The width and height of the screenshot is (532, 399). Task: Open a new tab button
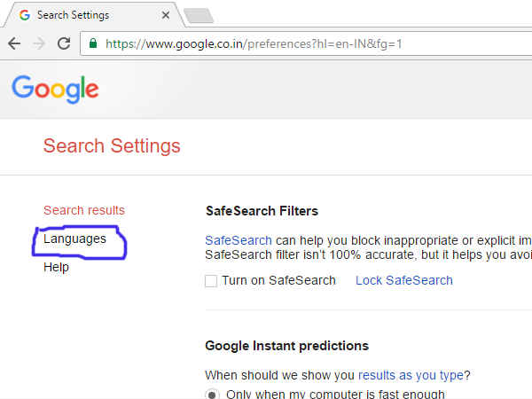[199, 16]
